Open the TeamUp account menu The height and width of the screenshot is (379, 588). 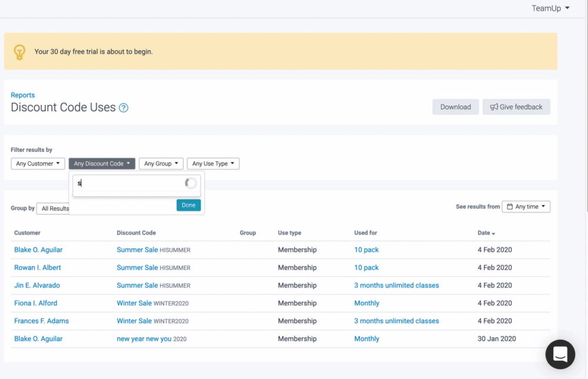click(x=550, y=8)
